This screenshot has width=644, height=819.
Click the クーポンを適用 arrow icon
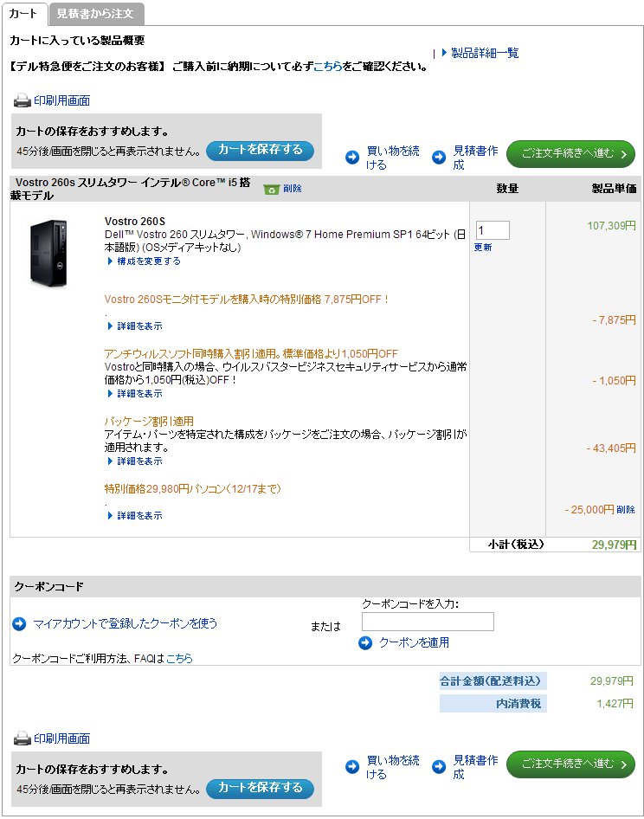(x=365, y=642)
